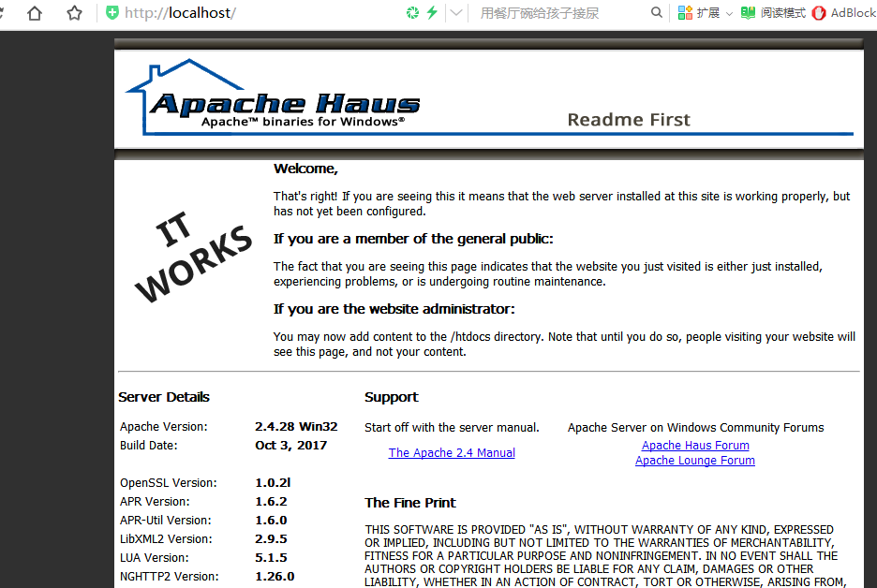Click 'If you are the website administrator:' heading

tap(394, 309)
